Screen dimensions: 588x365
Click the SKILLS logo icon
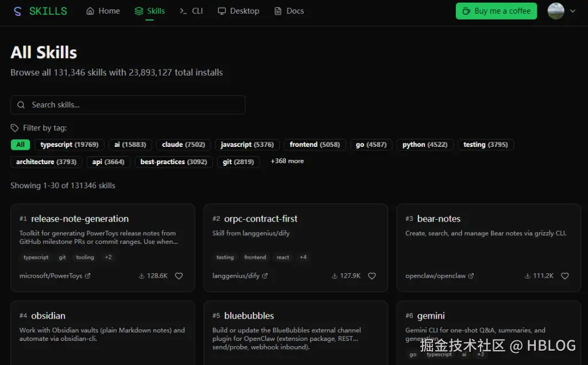tap(17, 11)
